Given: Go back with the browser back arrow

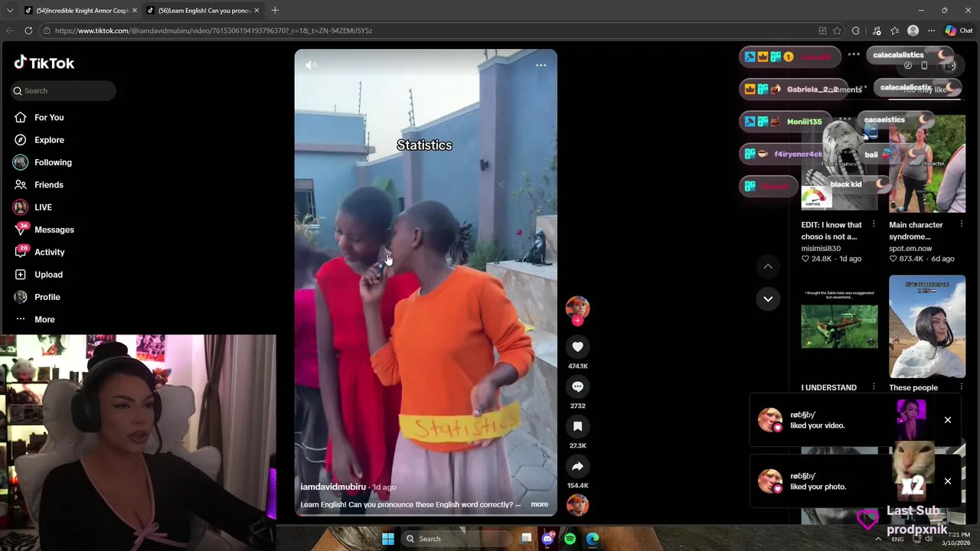Looking at the screenshot, I should click(x=9, y=31).
